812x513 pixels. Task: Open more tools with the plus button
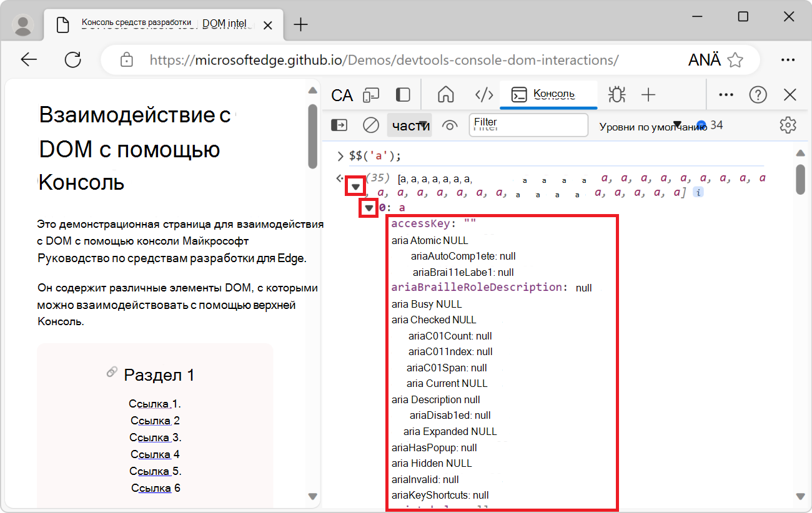click(x=648, y=95)
